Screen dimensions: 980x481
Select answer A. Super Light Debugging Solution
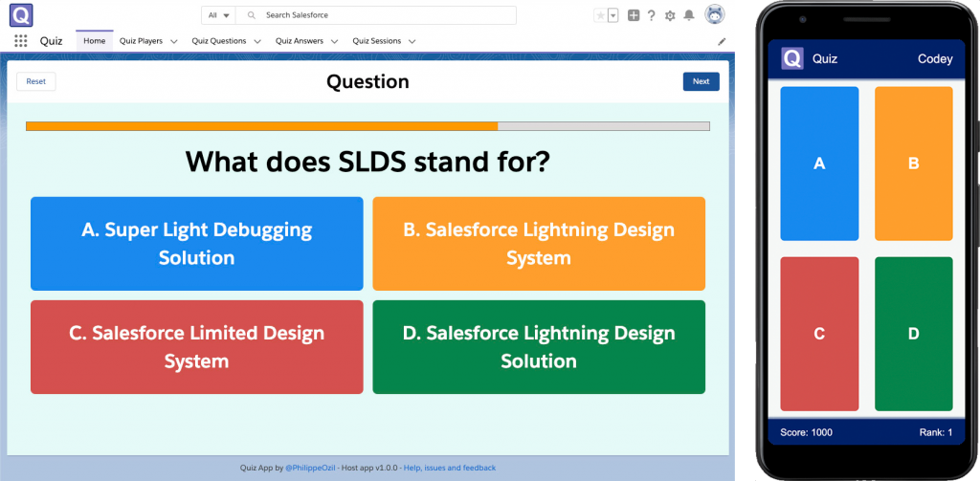pos(197,244)
